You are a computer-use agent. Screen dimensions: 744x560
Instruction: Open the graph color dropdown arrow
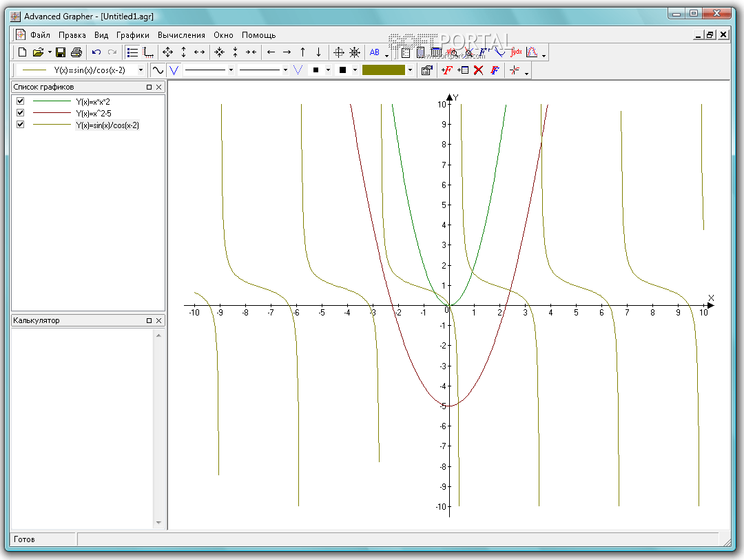coord(410,70)
